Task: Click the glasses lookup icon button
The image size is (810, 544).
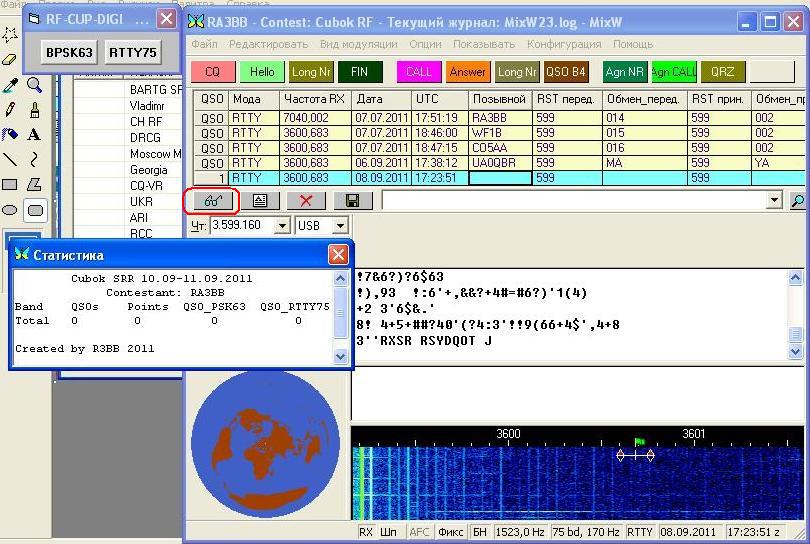Action: [x=212, y=201]
